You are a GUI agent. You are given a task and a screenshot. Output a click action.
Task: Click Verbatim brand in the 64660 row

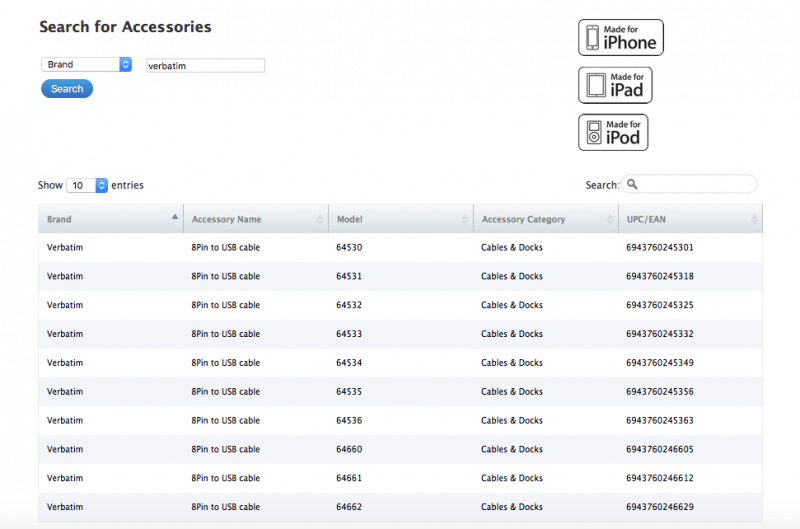[x=65, y=449]
